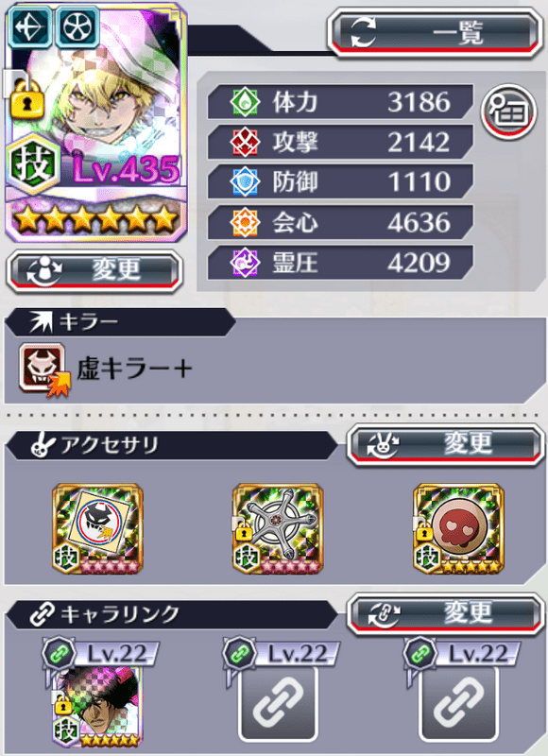The image size is (548, 756).
Task: Click the 霊圧 stat icon
Action: tap(245, 263)
